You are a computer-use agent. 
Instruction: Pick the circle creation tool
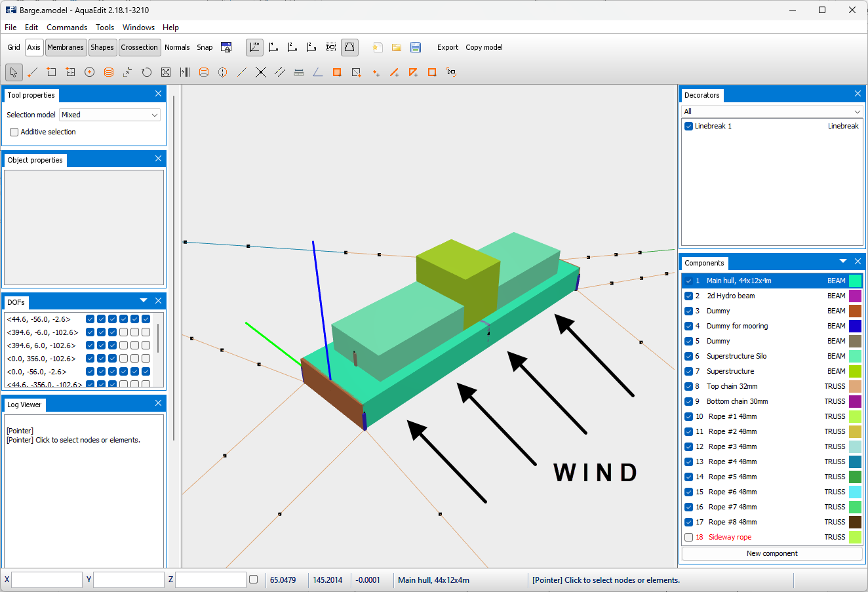coord(90,72)
